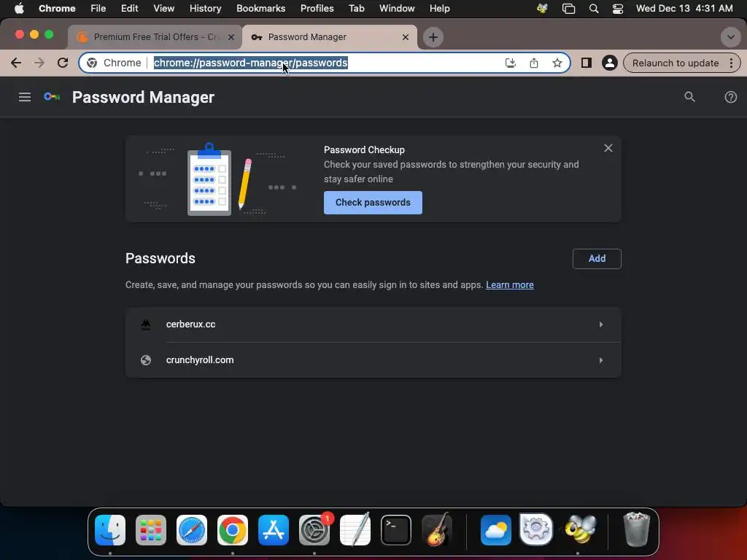Open the Profiles menu
This screenshot has width=747, height=560.
pyautogui.click(x=317, y=8)
